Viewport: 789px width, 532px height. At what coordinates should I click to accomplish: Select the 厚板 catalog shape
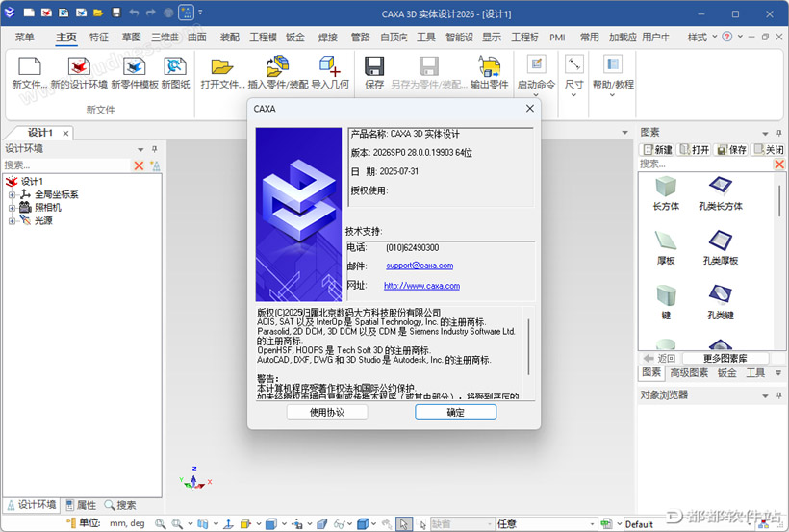pos(666,247)
